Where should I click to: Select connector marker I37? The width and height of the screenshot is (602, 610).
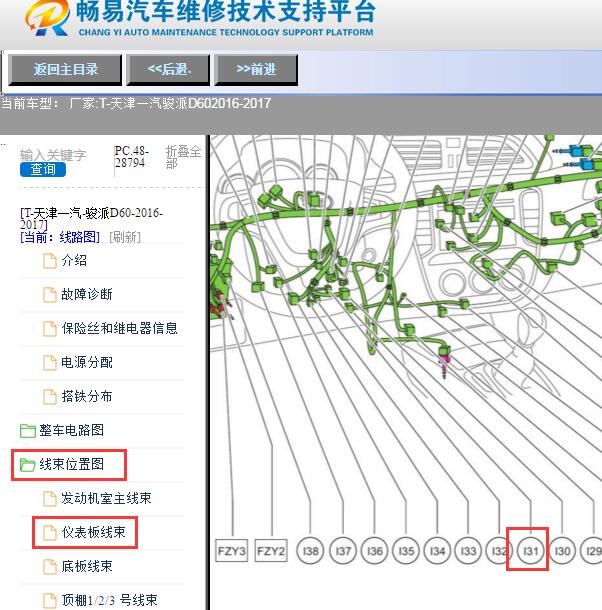[343, 551]
